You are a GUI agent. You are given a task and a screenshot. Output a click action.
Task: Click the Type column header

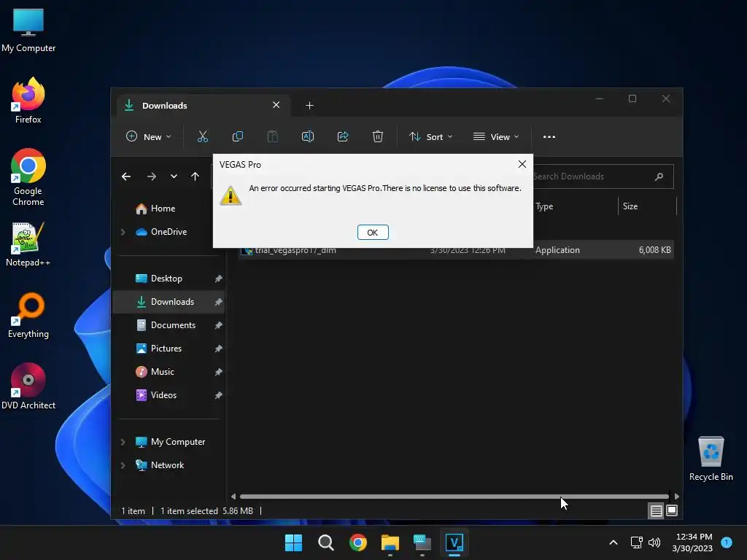[x=575, y=206]
